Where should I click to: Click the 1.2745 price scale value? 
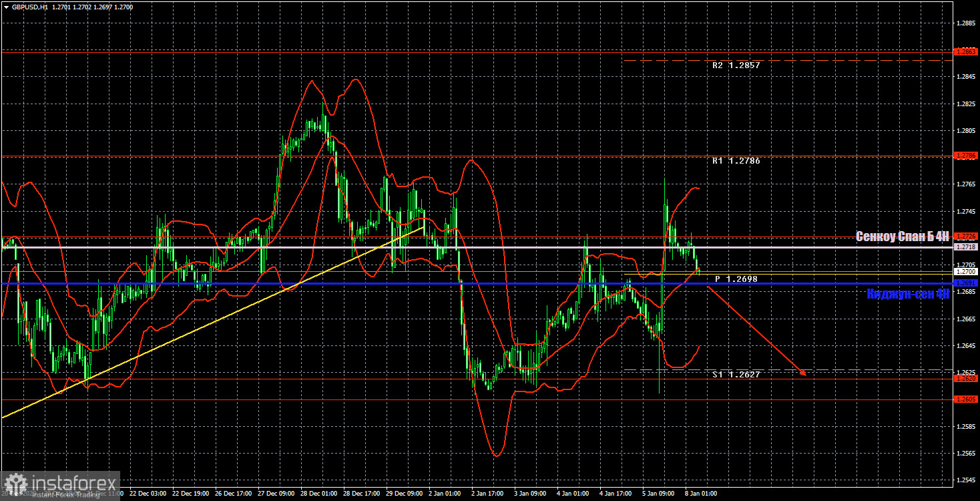point(966,212)
